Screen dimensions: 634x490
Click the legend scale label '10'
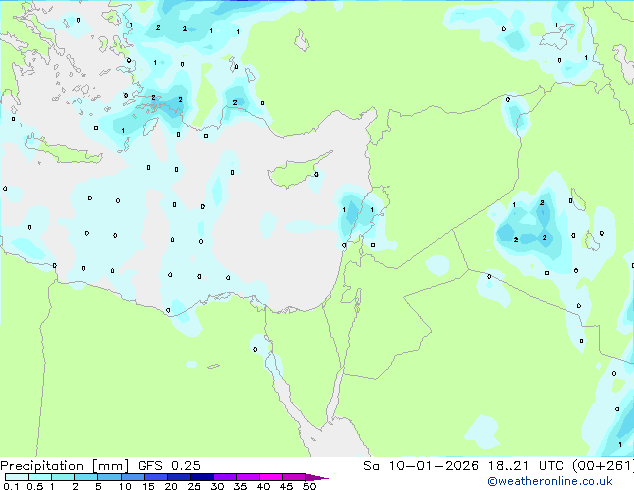click(x=125, y=486)
